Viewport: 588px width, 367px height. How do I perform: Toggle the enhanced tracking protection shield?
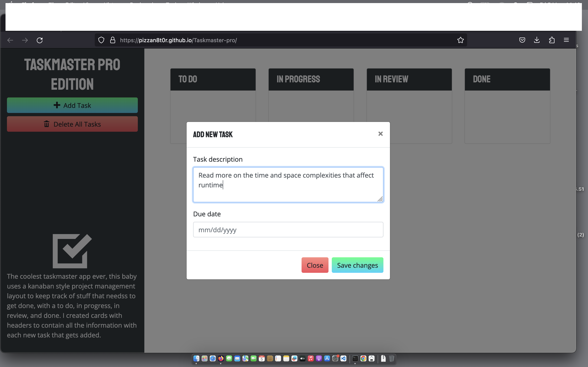[x=101, y=40]
